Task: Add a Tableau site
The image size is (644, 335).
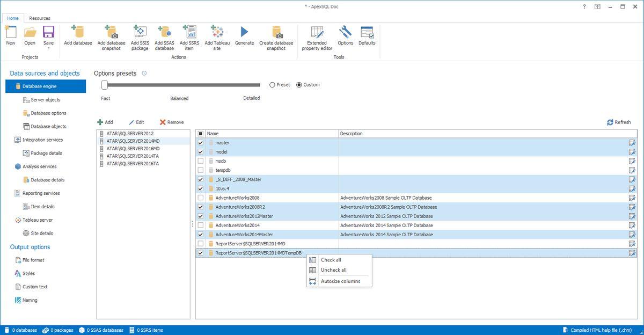Action: 217,38
